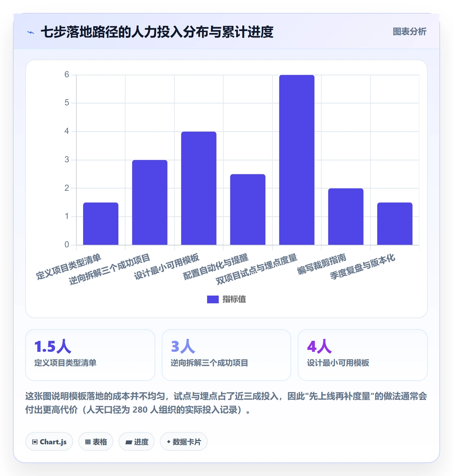
Task: Click x-axis label 季度复盘与版本化
Action: coord(363,267)
